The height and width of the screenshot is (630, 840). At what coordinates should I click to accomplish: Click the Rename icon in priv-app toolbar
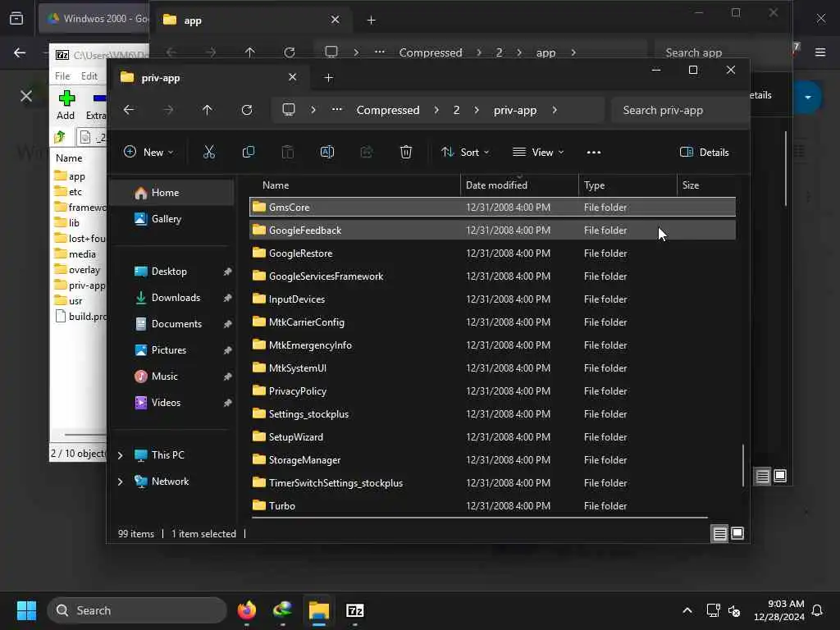(x=326, y=152)
